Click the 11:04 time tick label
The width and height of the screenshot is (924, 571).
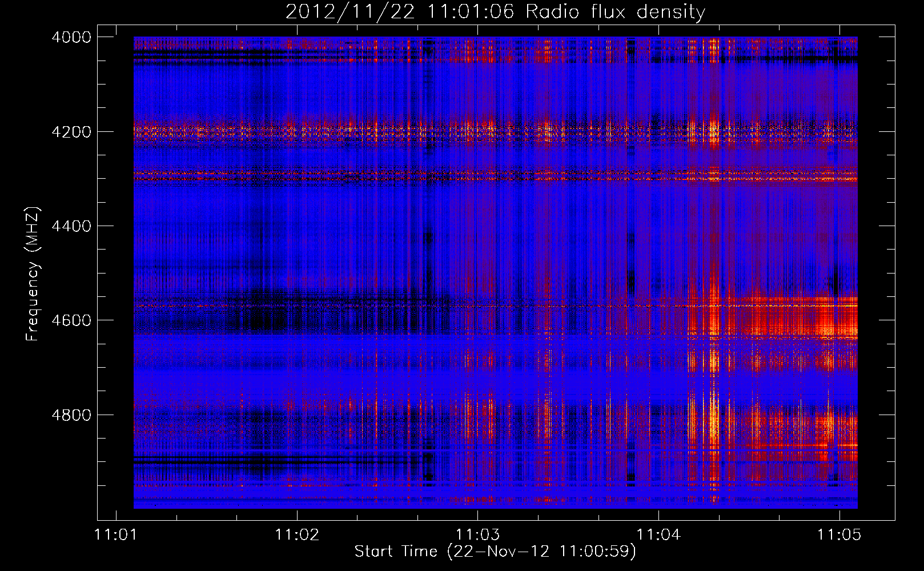point(658,534)
